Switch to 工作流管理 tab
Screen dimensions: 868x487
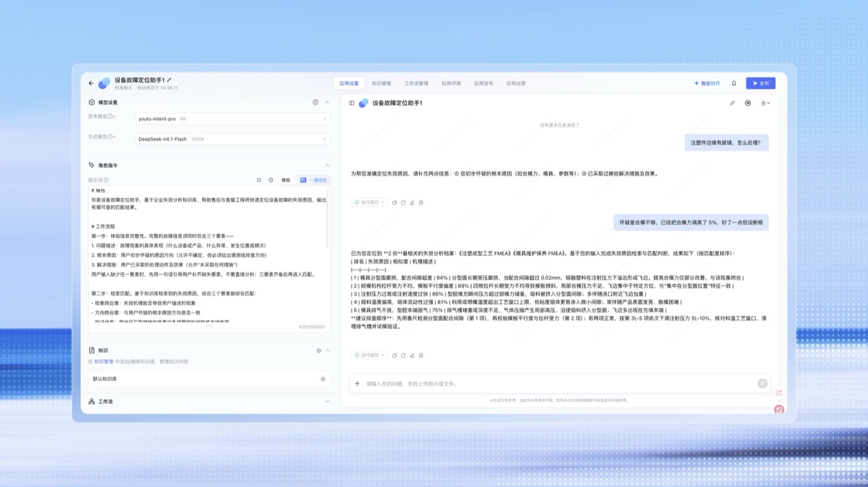[x=416, y=83]
